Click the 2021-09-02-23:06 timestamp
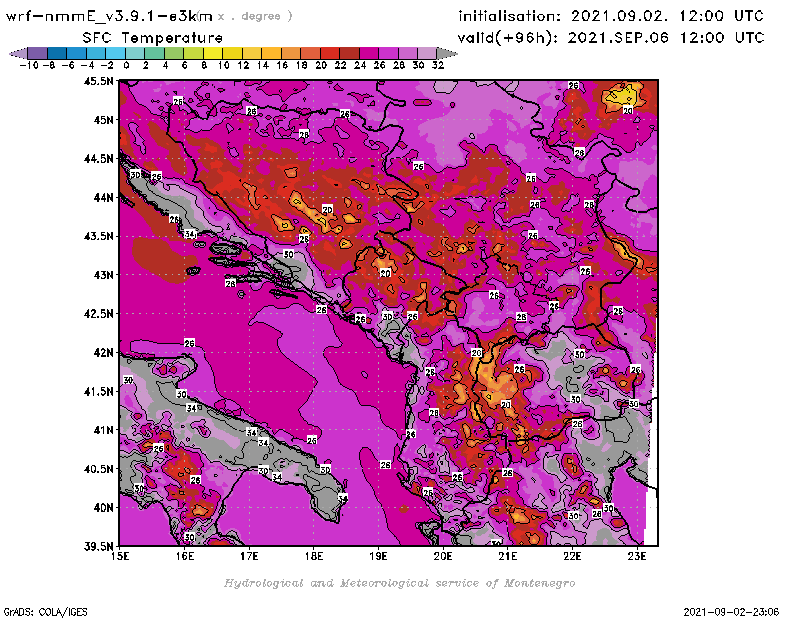800x618 pixels. click(x=731, y=612)
